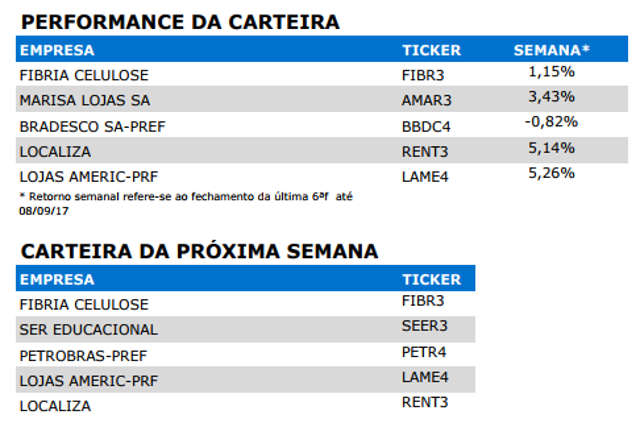Click the 3,43% weekly return
640x423 pixels.
click(x=551, y=97)
